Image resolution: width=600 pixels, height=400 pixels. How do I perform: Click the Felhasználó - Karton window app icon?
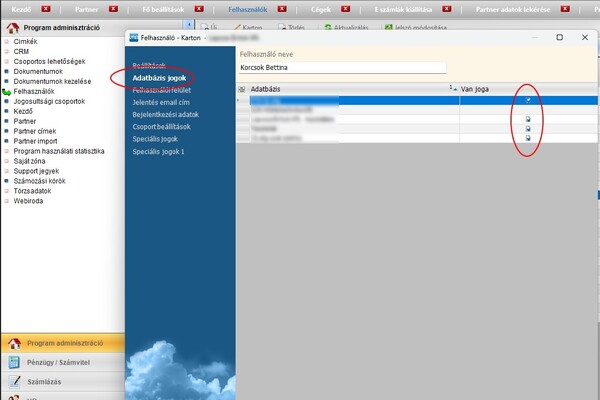[x=134, y=38]
